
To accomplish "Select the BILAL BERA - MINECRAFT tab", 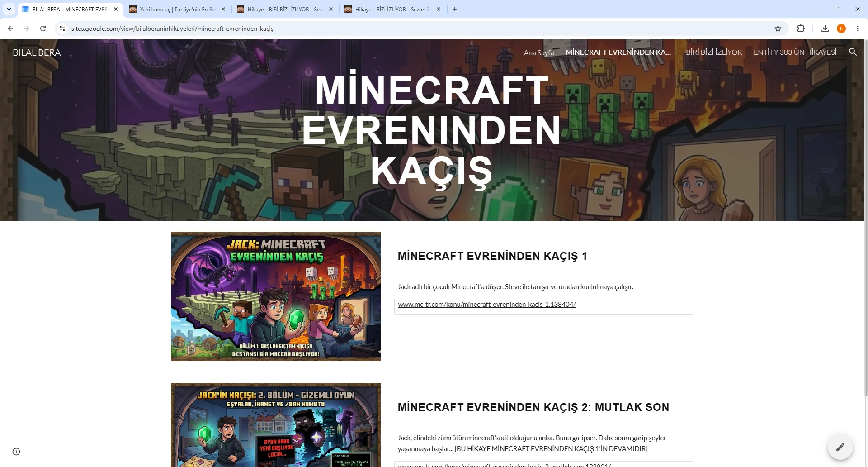I will click(70, 9).
